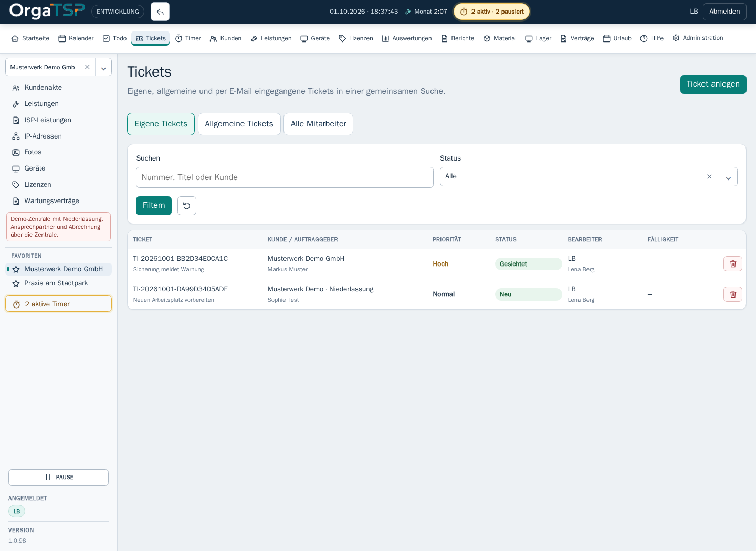Open Kunden in the top navigation
The image size is (756, 551).
[226, 38]
